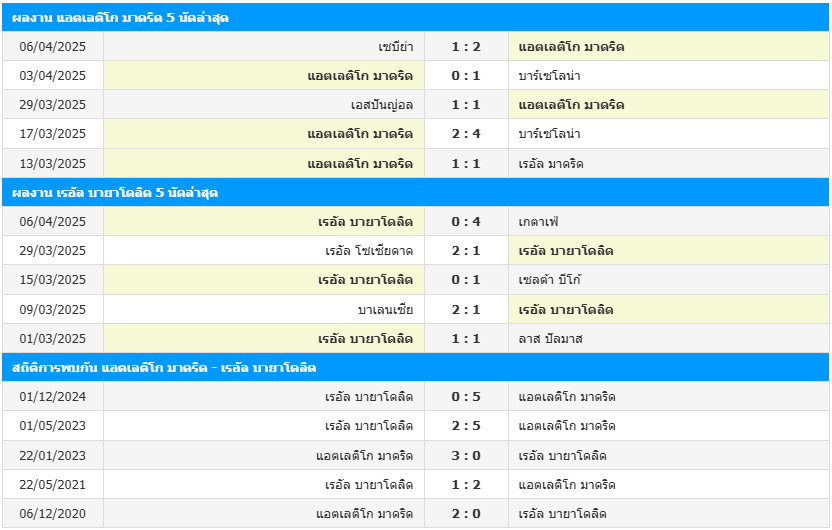Image resolution: width=832 pixels, height=530 pixels.
Task: Click เกตาเฟ่ team name
Action: pos(539,221)
